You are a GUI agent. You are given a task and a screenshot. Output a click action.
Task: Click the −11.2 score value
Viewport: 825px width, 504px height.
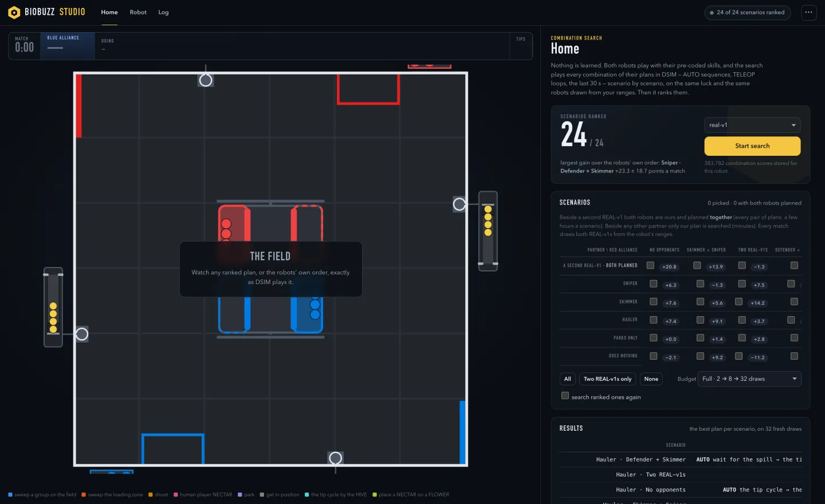(757, 357)
